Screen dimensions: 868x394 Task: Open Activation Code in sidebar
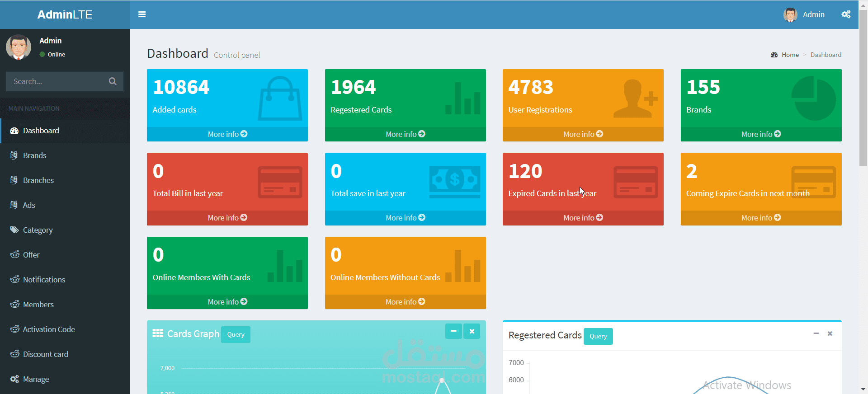coord(65,329)
